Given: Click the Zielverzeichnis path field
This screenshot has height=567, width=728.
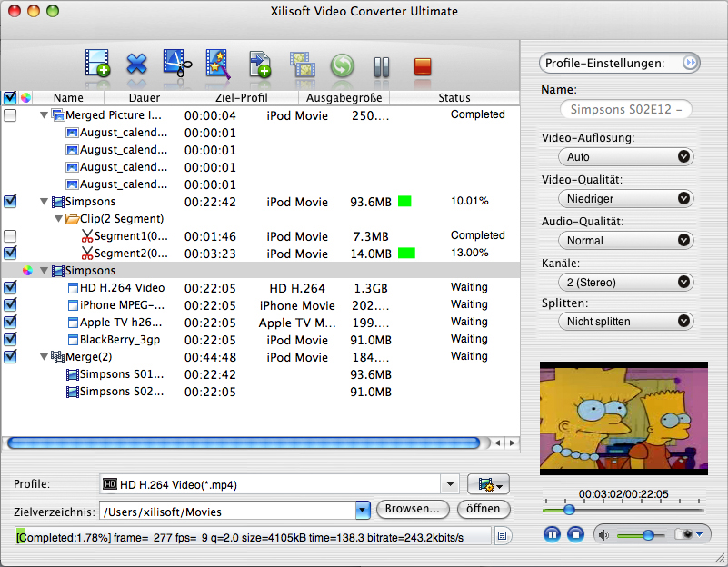Looking at the screenshot, I should [227, 511].
